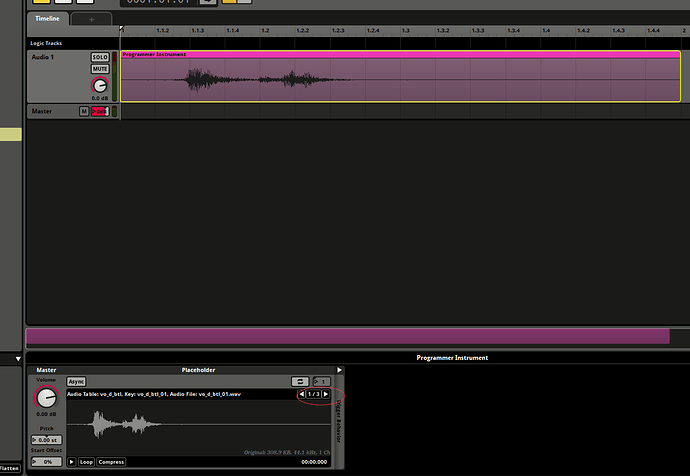Viewport: 690px width, 476px height.
Task: Click the Programmer Instrument deck title
Action: click(452, 358)
